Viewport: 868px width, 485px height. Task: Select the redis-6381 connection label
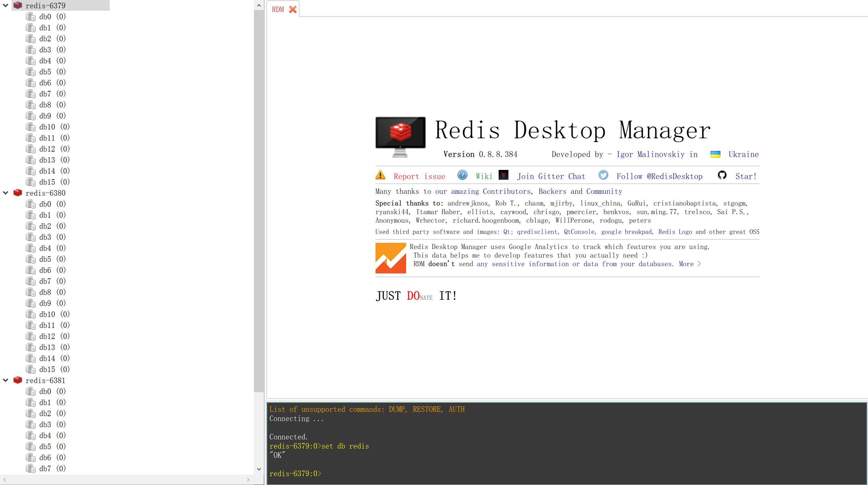click(x=46, y=380)
